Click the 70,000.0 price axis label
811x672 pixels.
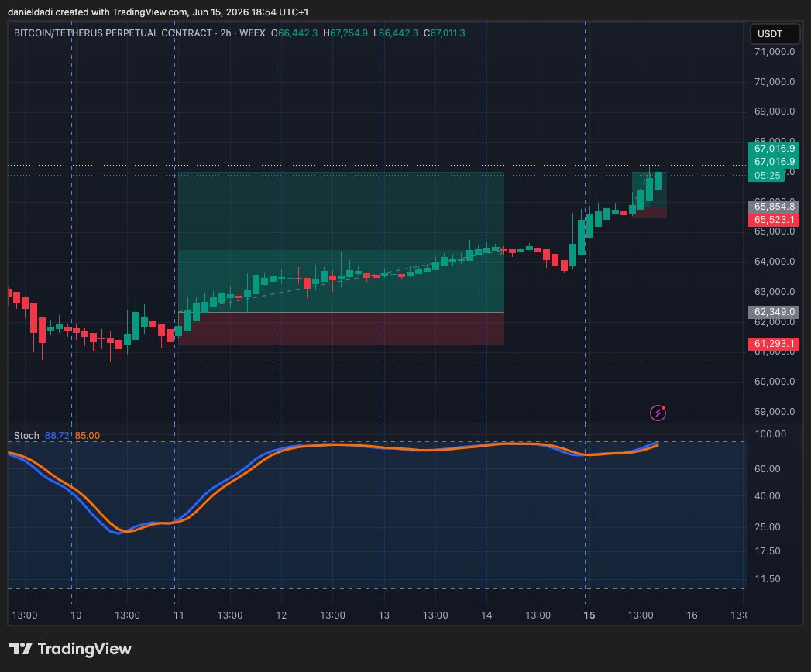click(775, 81)
